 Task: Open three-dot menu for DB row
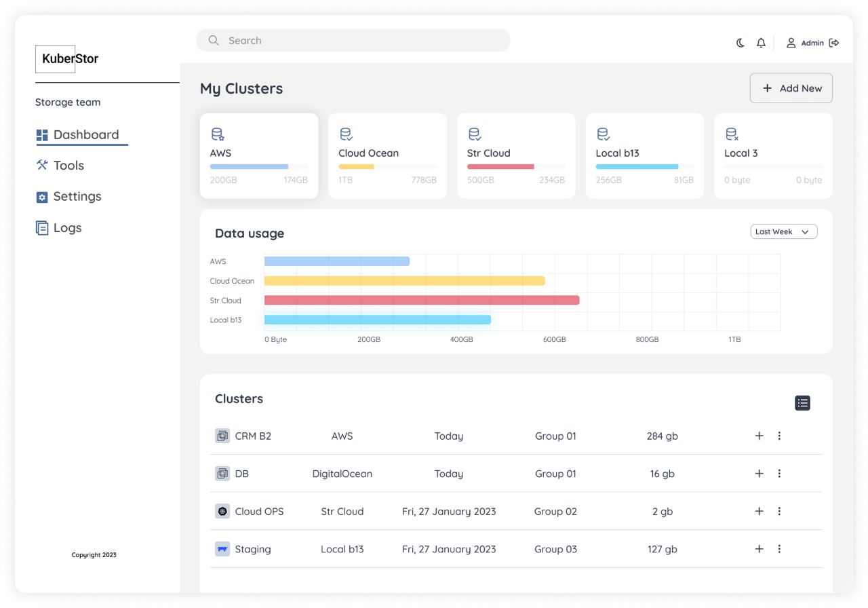[x=779, y=474]
